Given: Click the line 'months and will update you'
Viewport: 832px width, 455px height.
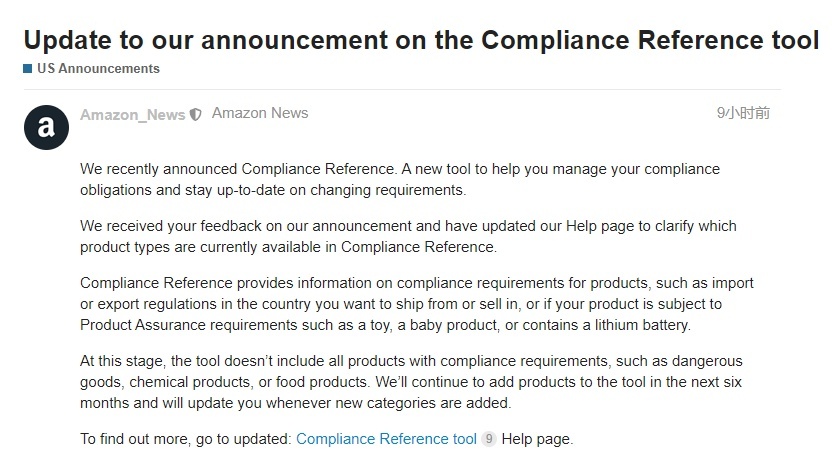Looking at the screenshot, I should click(296, 403).
